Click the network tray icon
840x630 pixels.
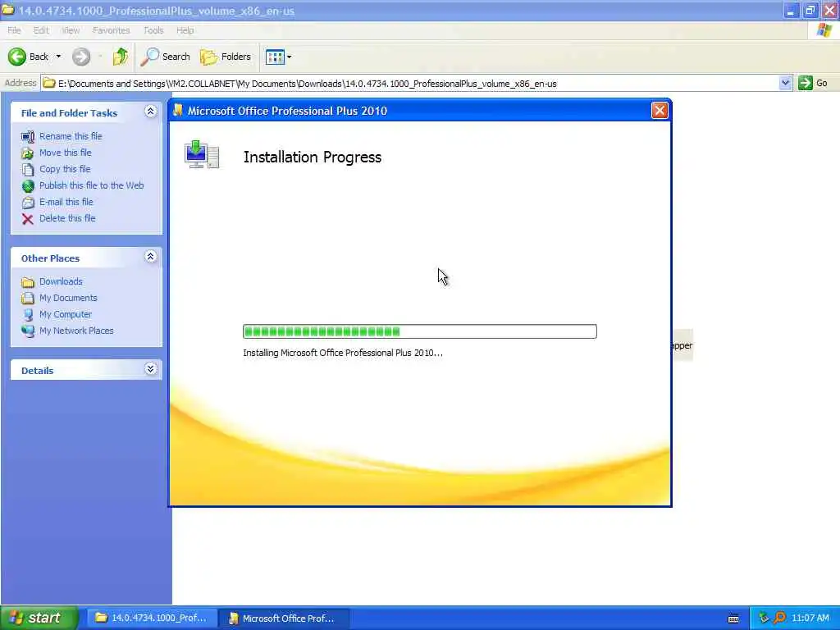pos(764,619)
